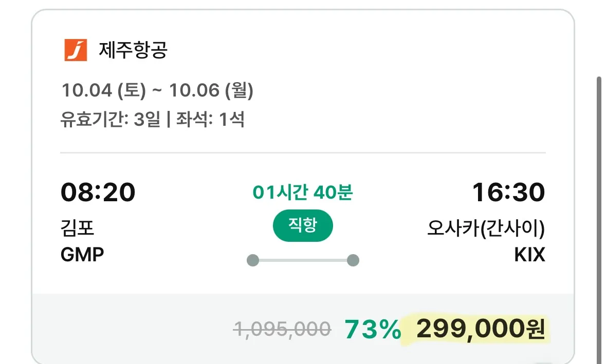The height and width of the screenshot is (364, 606).
Task: Click the 좌석: 1석 seat count text
Action: click(x=210, y=120)
